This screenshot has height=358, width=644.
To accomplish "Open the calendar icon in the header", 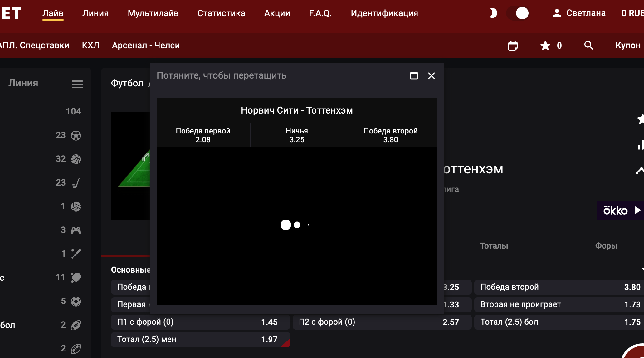I will [x=513, y=46].
